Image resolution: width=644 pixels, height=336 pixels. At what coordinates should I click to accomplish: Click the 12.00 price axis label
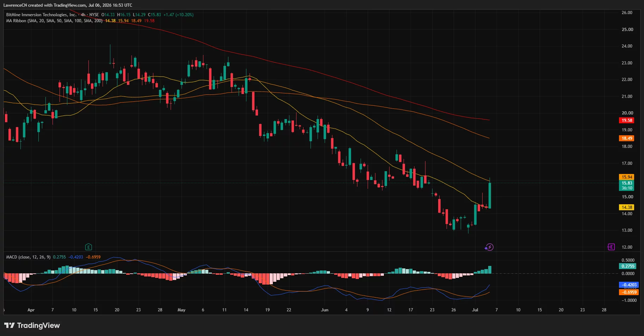(x=627, y=247)
